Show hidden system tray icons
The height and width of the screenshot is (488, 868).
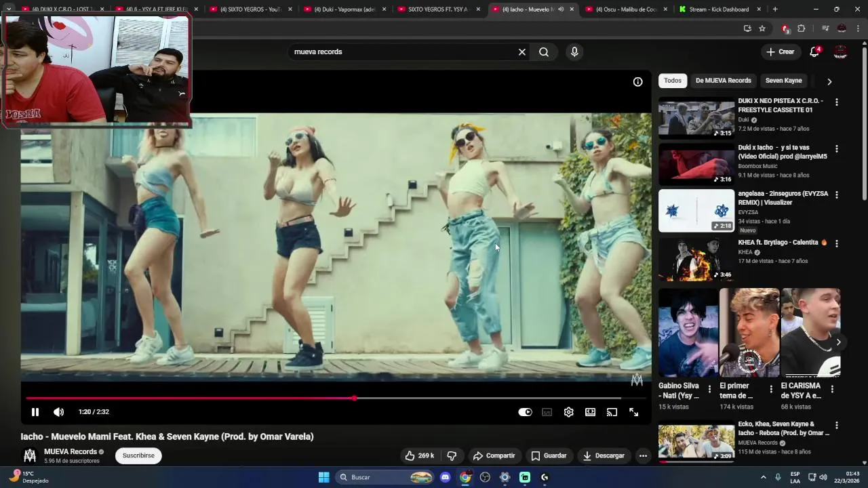point(763,477)
